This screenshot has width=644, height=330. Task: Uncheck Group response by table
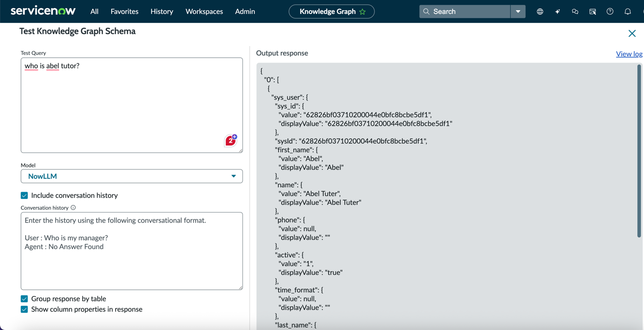point(24,299)
